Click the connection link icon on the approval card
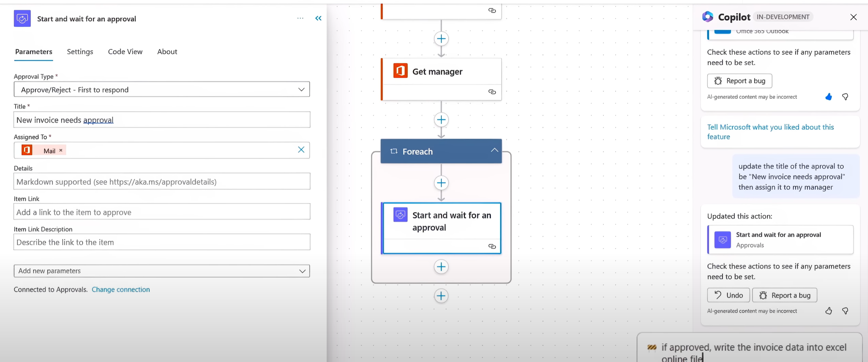 [492, 246]
